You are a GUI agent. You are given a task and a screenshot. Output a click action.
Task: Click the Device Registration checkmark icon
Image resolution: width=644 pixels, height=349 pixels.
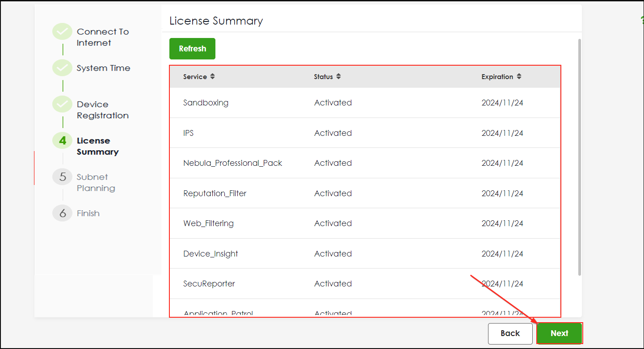pos(62,104)
